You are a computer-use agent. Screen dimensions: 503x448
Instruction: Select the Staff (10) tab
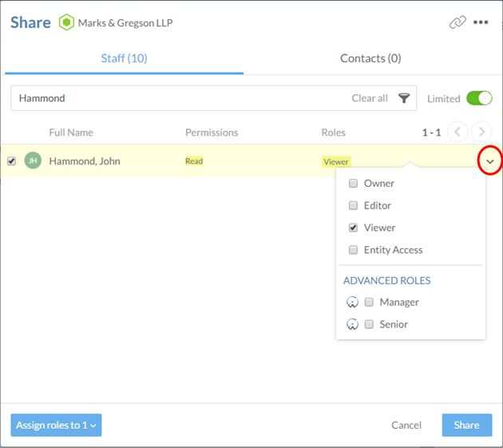(x=124, y=58)
